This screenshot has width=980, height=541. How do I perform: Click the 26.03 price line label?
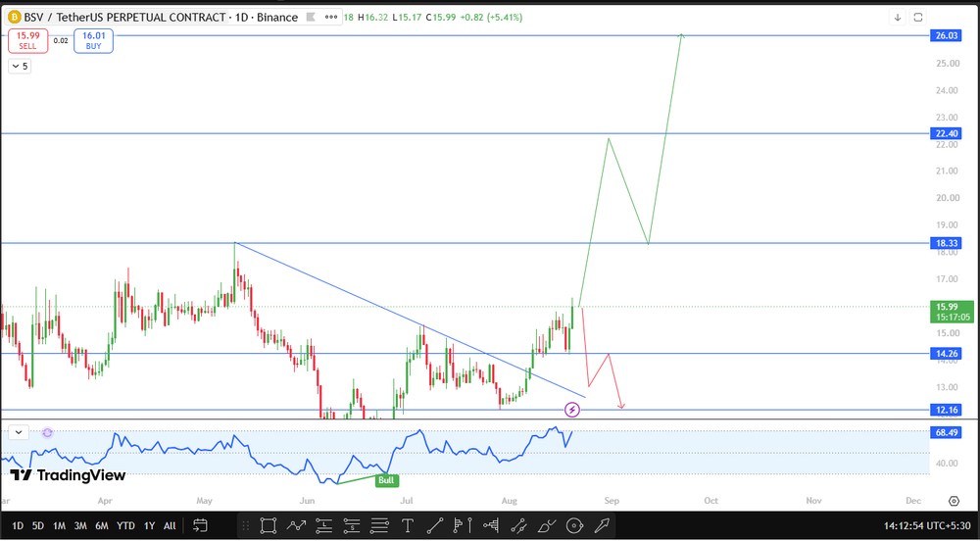(945, 35)
